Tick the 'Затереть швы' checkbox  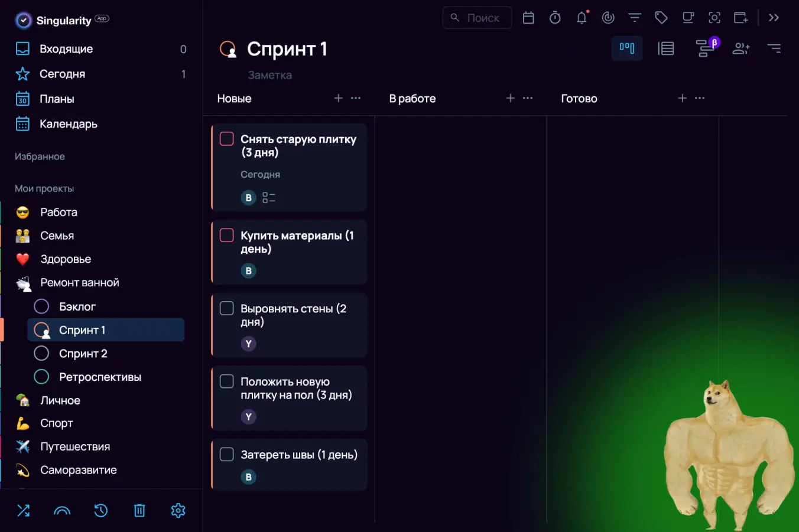[x=227, y=454]
